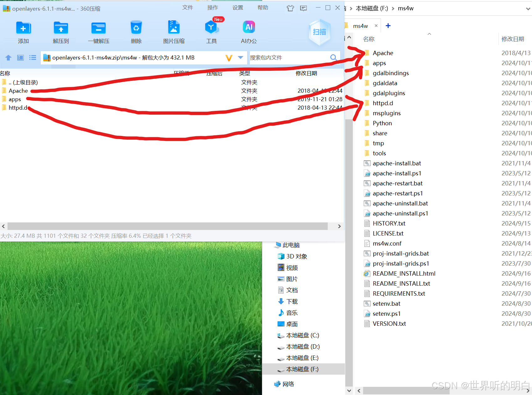Sort Explorer files by 名称 column
Screen dimensions: 532x395
coord(369,39)
